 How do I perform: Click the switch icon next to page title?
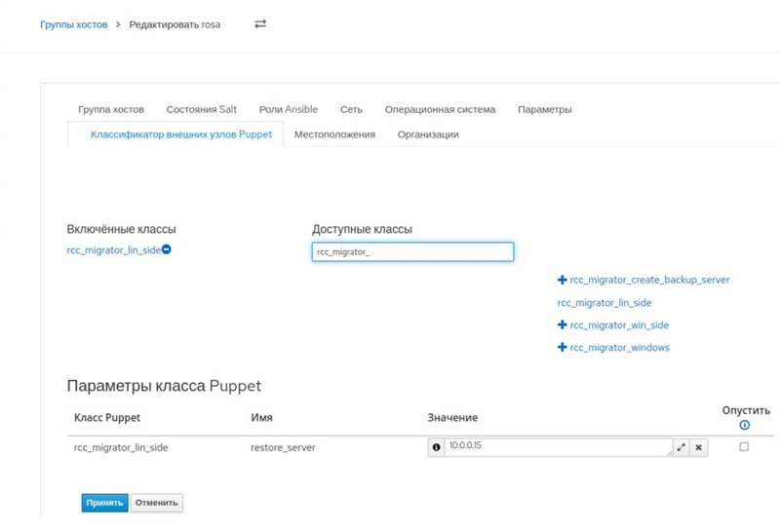[x=260, y=24]
